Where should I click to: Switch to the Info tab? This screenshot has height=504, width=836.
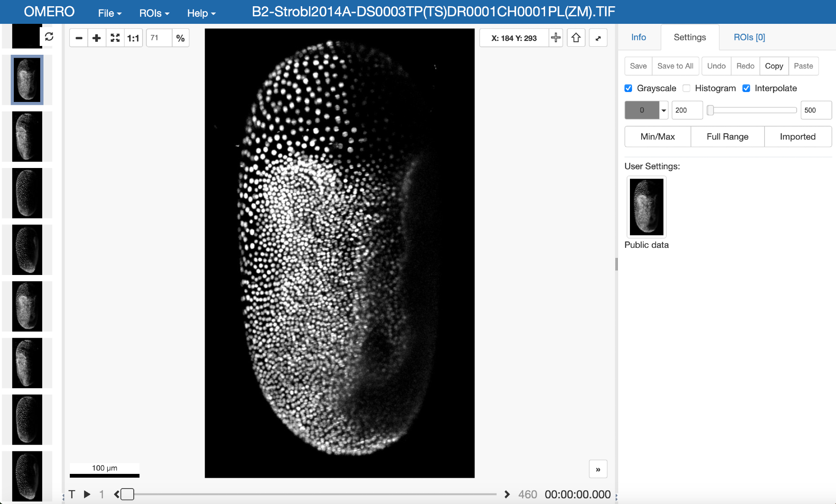(x=638, y=37)
